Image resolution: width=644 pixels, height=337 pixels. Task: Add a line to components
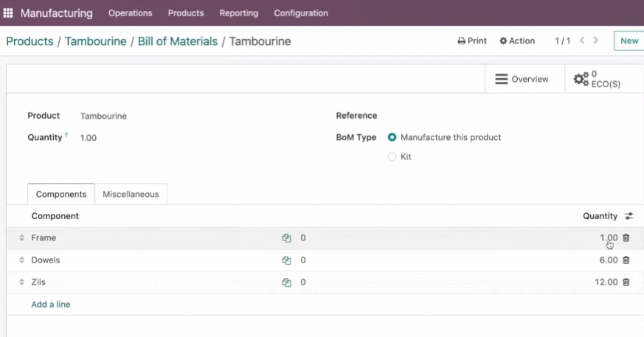50,304
